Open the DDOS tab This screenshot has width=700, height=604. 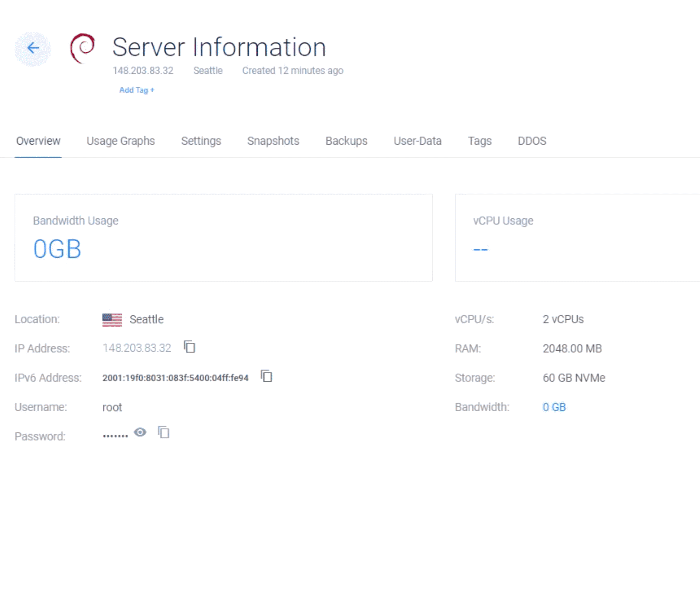[532, 141]
